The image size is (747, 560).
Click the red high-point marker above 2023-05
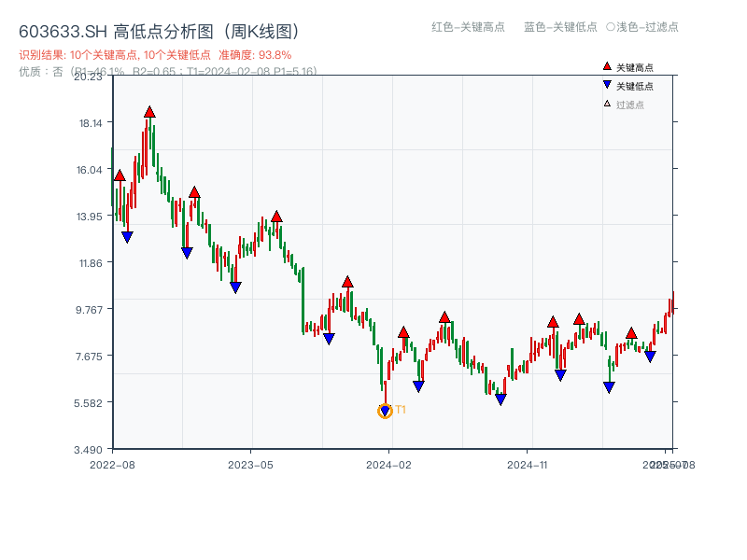click(x=276, y=217)
